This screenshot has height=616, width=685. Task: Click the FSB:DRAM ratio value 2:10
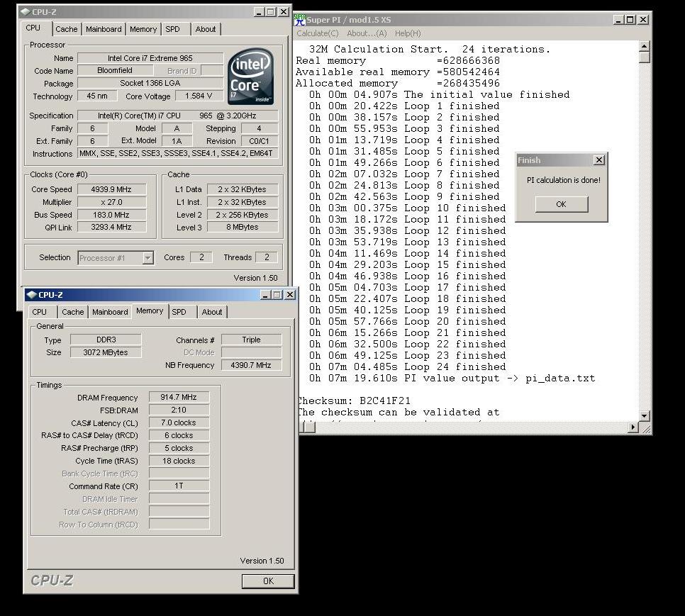click(x=179, y=410)
